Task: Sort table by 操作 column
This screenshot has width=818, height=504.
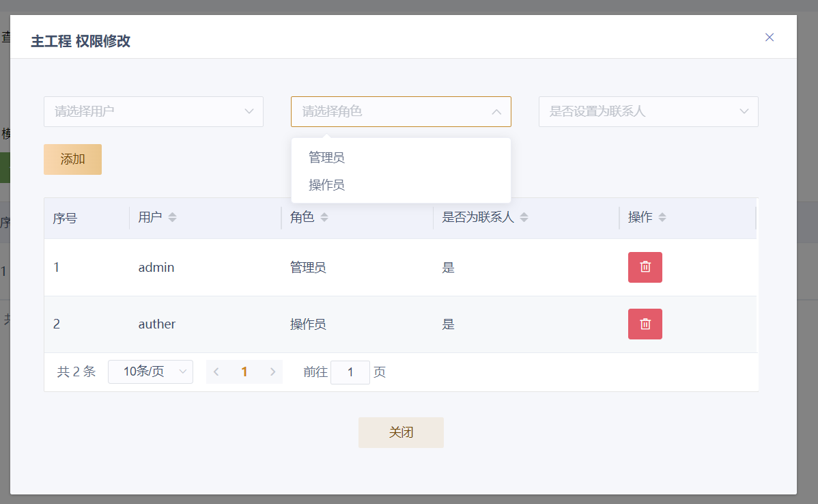Action: (x=662, y=217)
